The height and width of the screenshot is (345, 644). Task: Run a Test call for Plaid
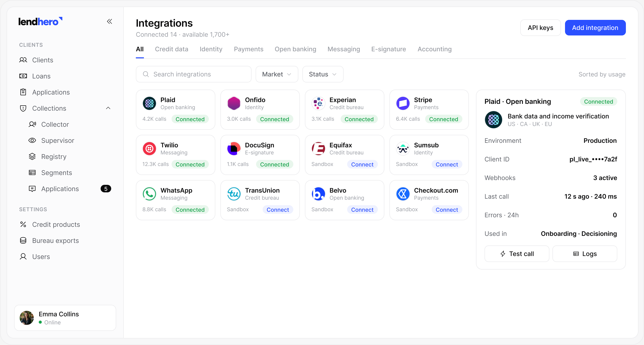click(x=517, y=254)
